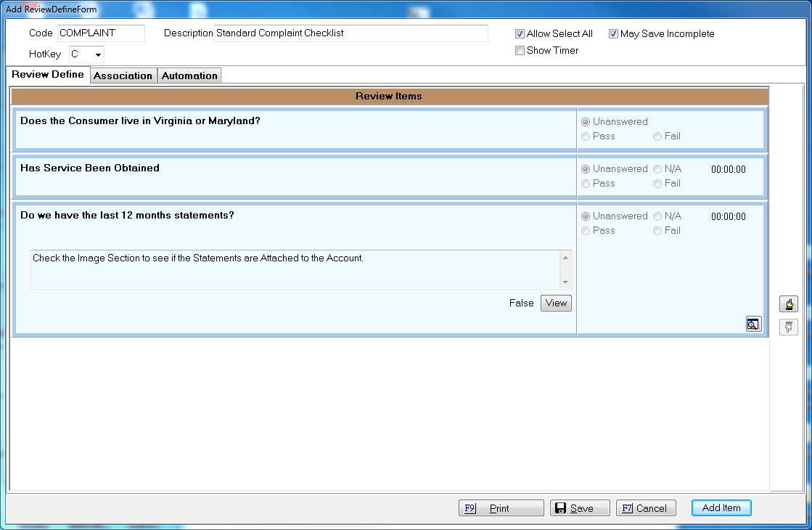
Task: Click the Save button with floppy disk icon
Action: point(573,508)
